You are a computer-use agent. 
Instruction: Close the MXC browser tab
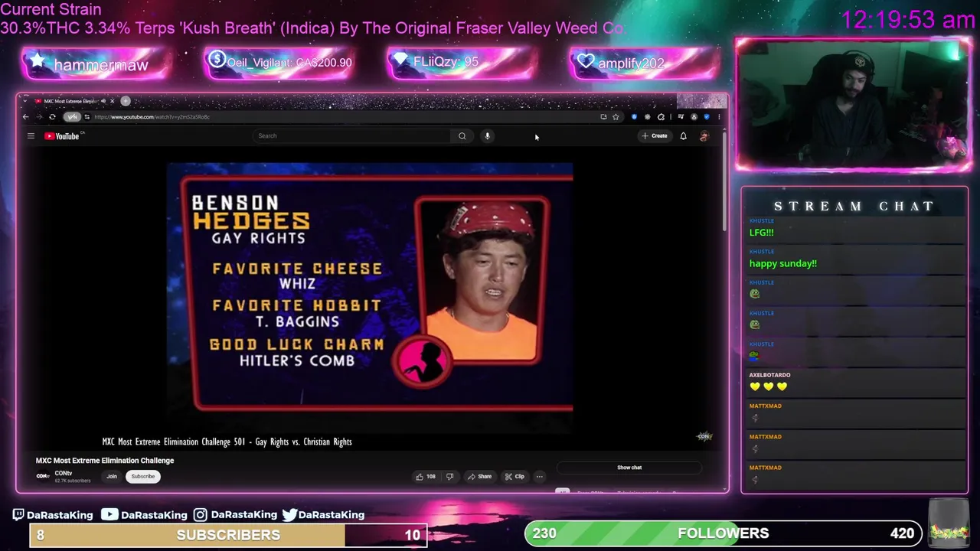(112, 101)
